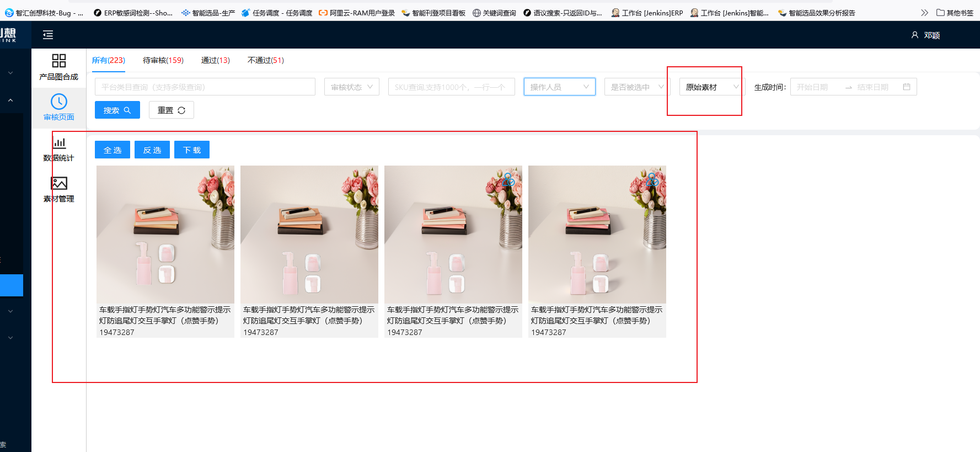Open the 智能刊登项目看板 bookmark

pyautogui.click(x=433, y=13)
